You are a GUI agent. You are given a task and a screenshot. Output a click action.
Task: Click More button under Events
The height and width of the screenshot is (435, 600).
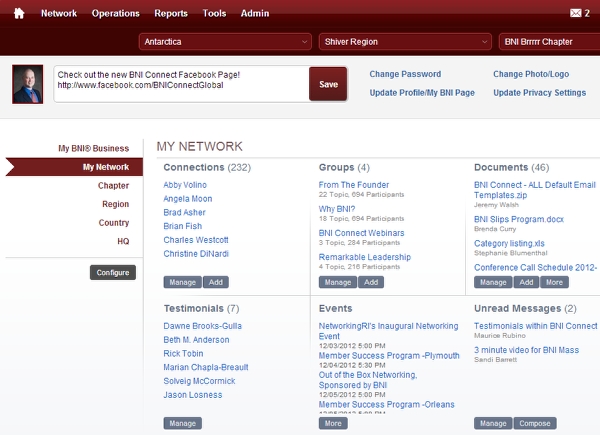pyautogui.click(x=334, y=423)
